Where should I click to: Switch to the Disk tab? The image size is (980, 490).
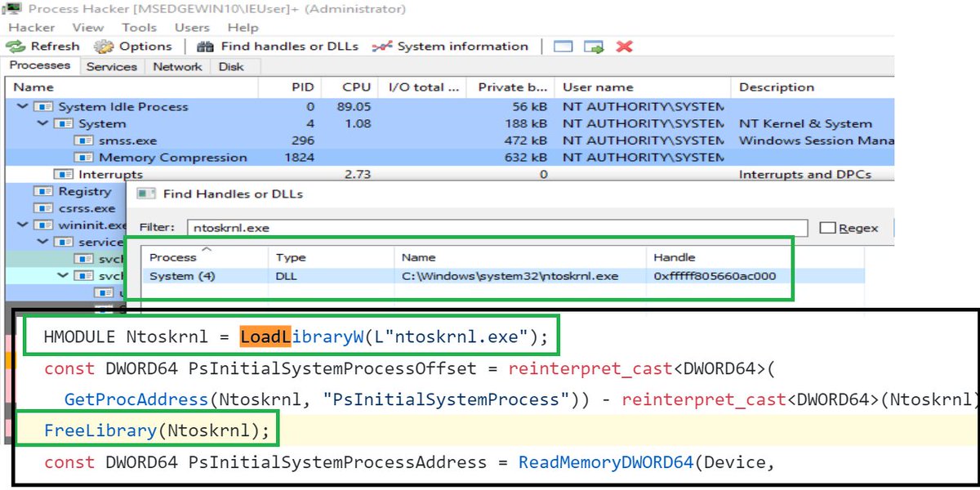click(231, 67)
